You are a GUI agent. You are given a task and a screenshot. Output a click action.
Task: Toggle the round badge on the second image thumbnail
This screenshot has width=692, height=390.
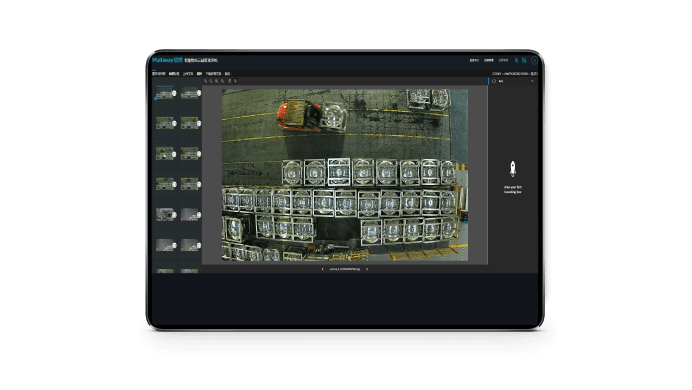pos(199,93)
